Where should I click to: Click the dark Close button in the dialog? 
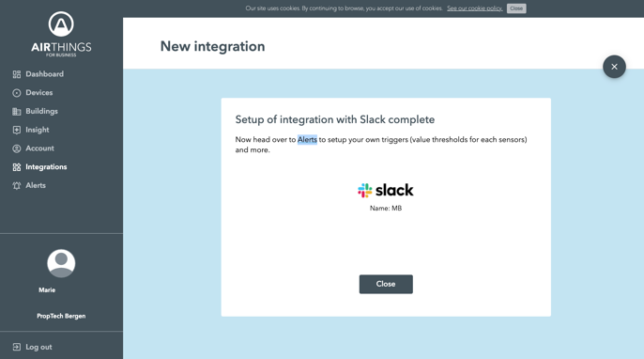tap(386, 284)
